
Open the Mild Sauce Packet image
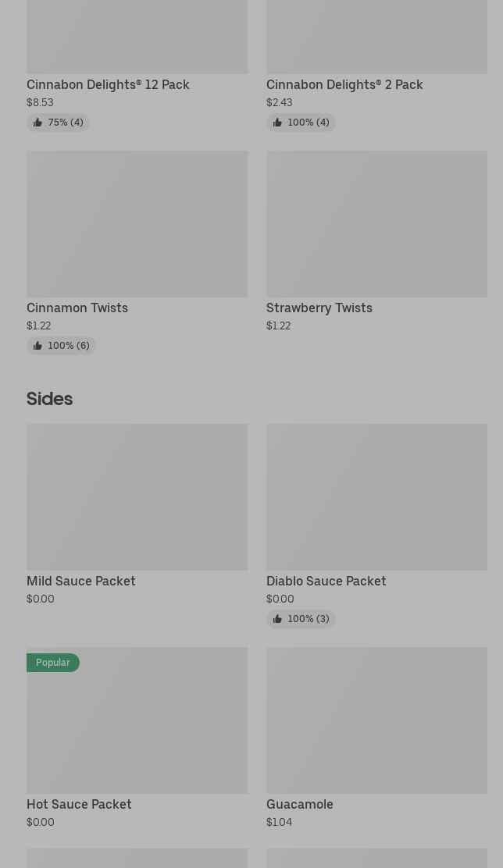137,497
